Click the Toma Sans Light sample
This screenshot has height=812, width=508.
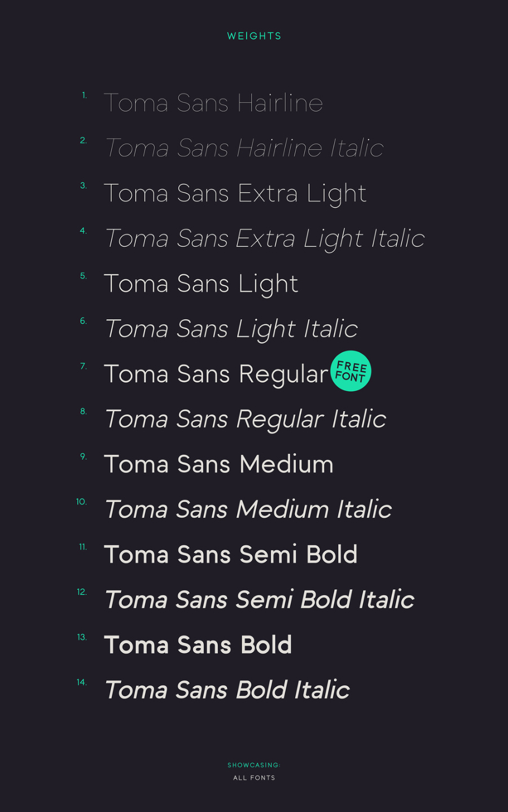[201, 284]
